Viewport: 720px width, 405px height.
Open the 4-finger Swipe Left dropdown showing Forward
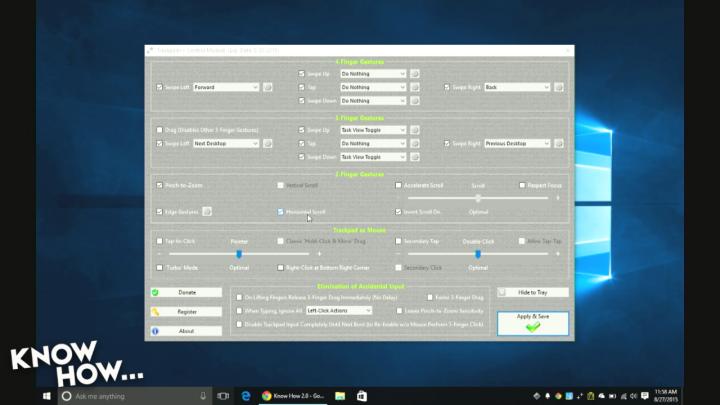(x=226, y=87)
